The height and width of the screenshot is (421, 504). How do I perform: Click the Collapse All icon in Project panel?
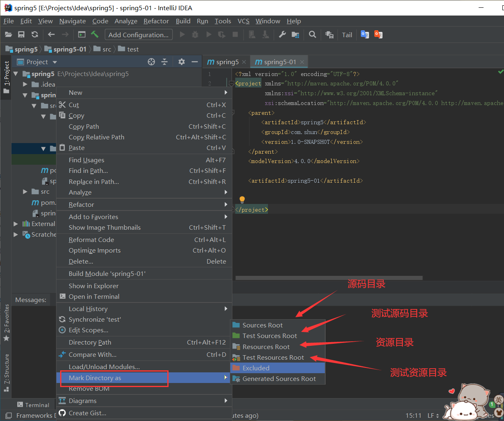click(164, 62)
